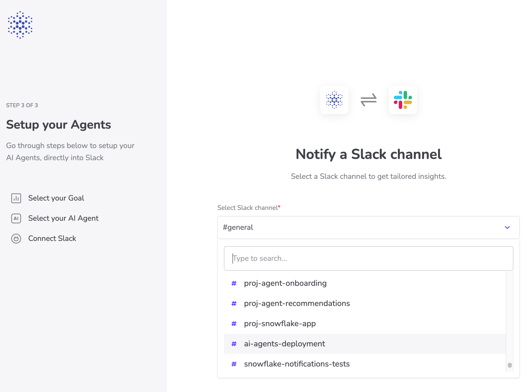Click the two-way arrows icon between logos

pos(368,100)
